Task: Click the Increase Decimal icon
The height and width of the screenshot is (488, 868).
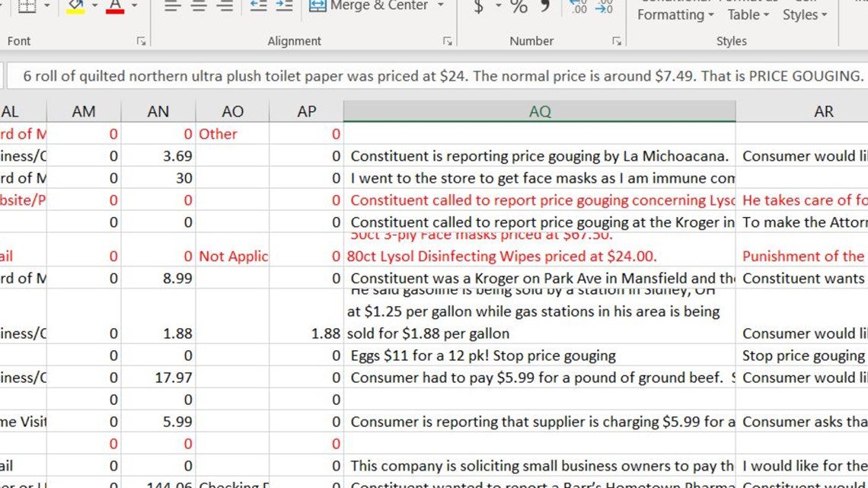Action: click(578, 6)
